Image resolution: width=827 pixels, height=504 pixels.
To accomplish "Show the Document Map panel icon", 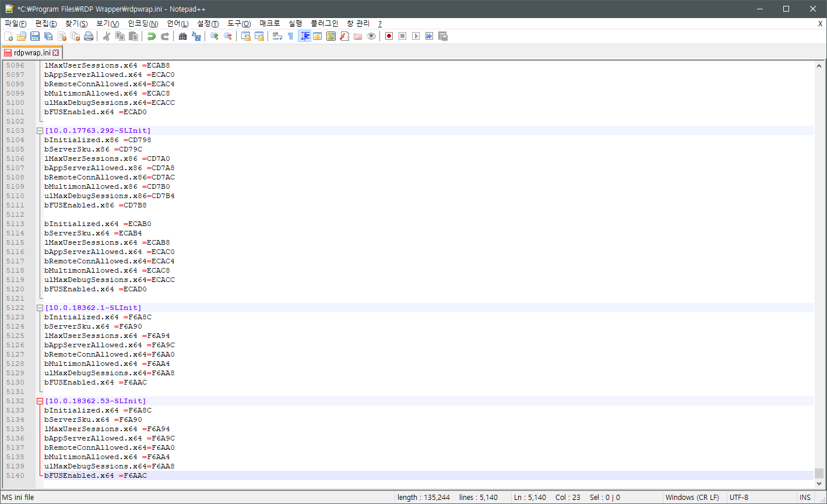I will 331,36.
